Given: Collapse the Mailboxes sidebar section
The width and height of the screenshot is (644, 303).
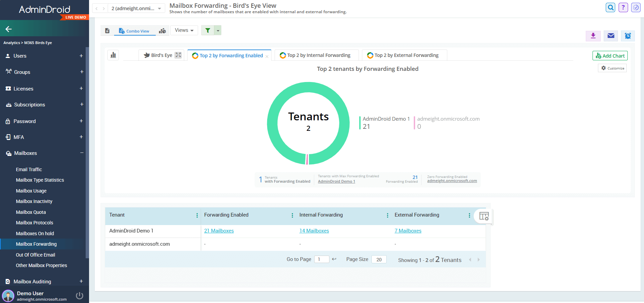Looking at the screenshot, I should [x=82, y=153].
